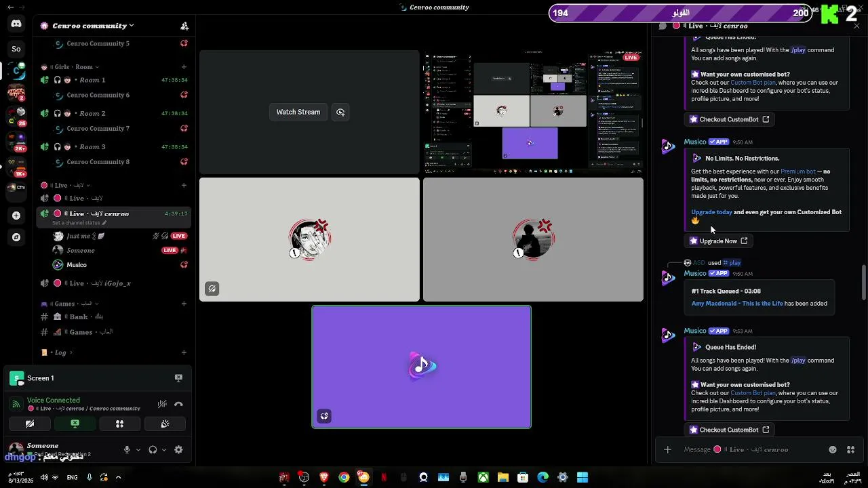Create a channel in Live category

click(184, 185)
